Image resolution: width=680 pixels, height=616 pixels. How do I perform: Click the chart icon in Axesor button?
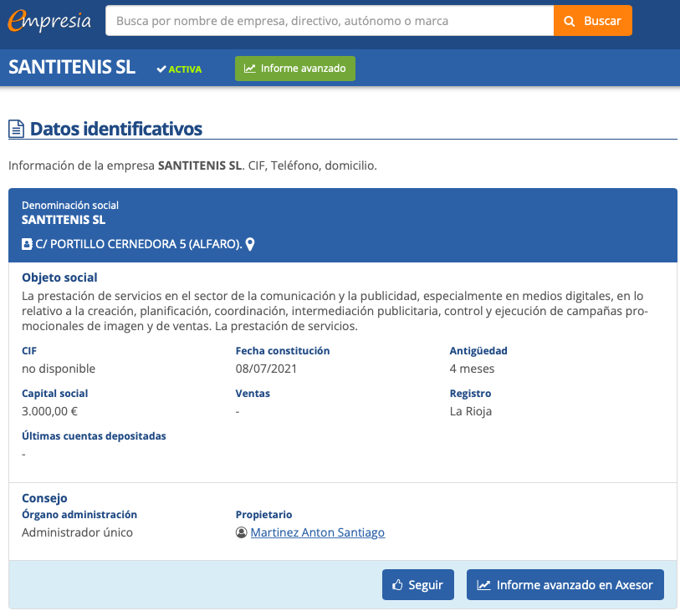click(483, 585)
